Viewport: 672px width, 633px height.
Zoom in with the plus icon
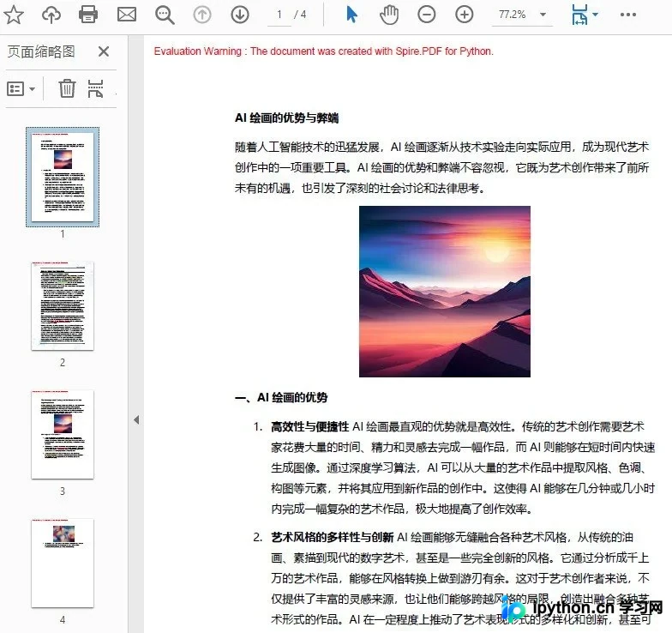click(465, 15)
